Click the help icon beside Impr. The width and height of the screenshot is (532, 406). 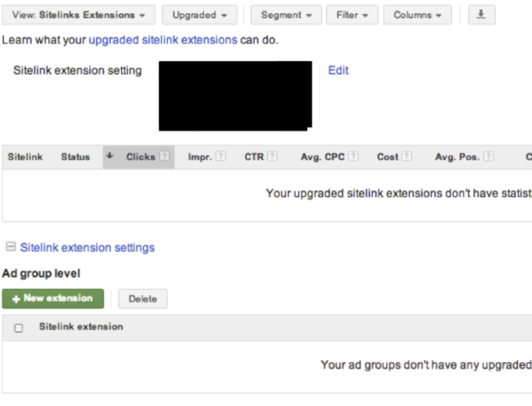coord(221,156)
